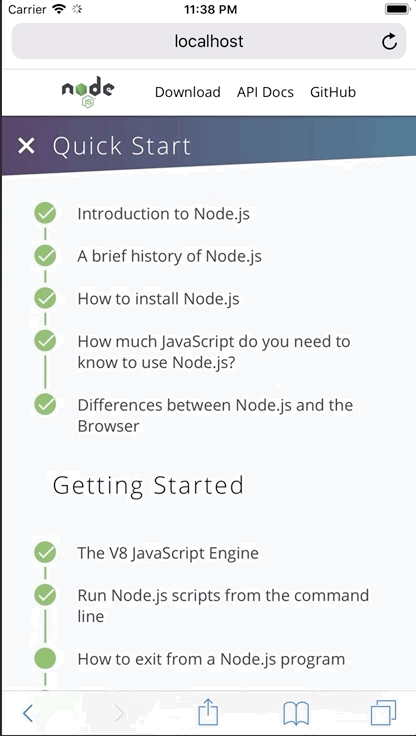Click checkmark beside Introduction to Node.js
Viewport: 416px width, 736px height.
tap(45, 214)
